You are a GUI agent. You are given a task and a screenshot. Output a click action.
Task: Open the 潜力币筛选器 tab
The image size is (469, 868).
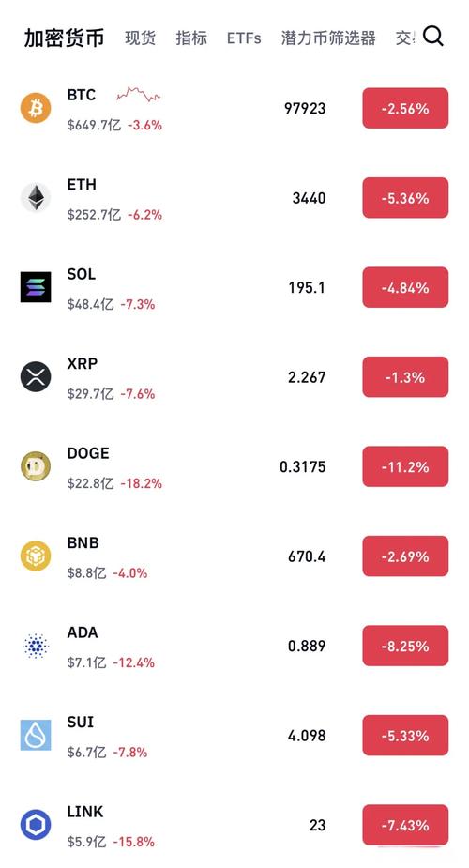[x=328, y=38]
